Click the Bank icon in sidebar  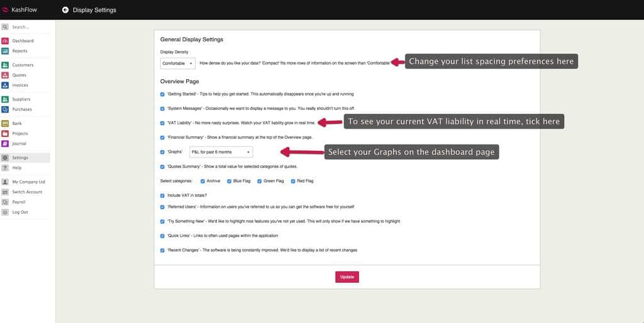pyautogui.click(x=5, y=124)
